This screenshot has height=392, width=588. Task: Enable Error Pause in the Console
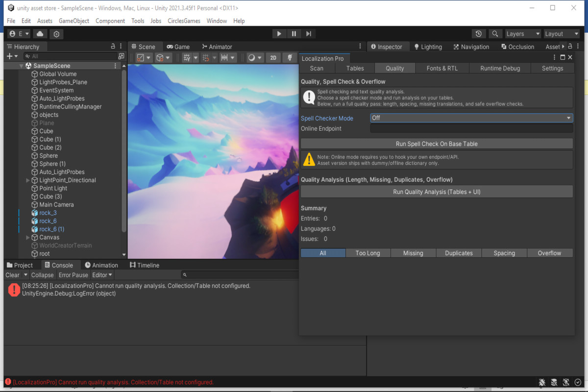[73, 275]
